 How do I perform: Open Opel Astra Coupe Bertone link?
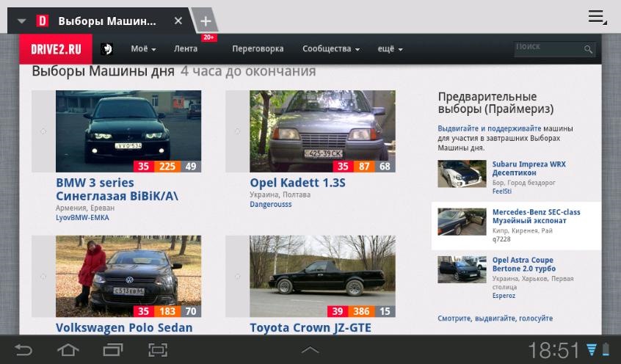coord(524,264)
